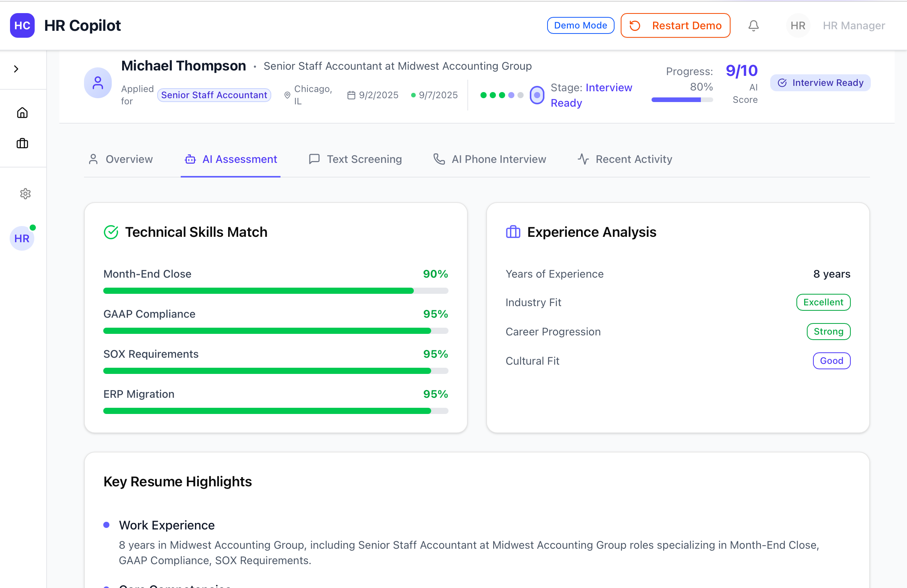Click the HC logo icon
Image resolution: width=907 pixels, height=588 pixels.
click(22, 26)
